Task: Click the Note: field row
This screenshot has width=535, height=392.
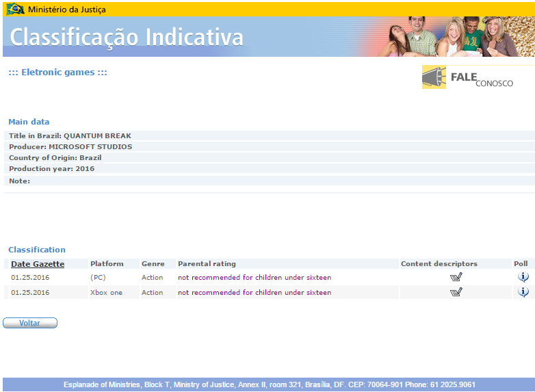Action: coord(270,181)
